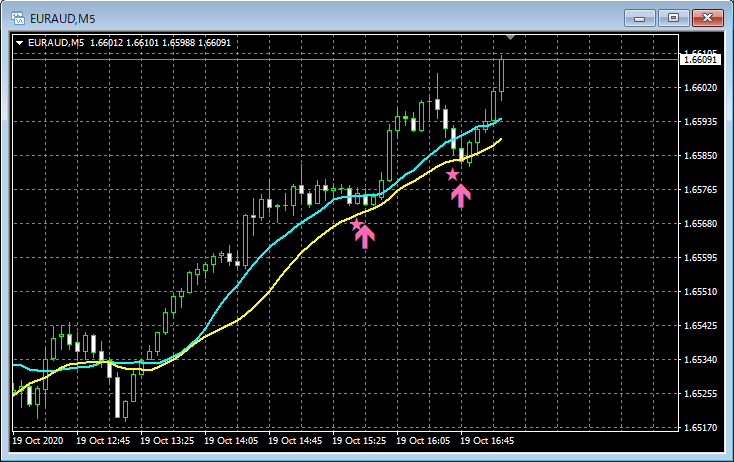Click the EURAUD,M5 title bar text
Image resolution: width=734 pixels, height=462 pixels.
[x=63, y=19]
